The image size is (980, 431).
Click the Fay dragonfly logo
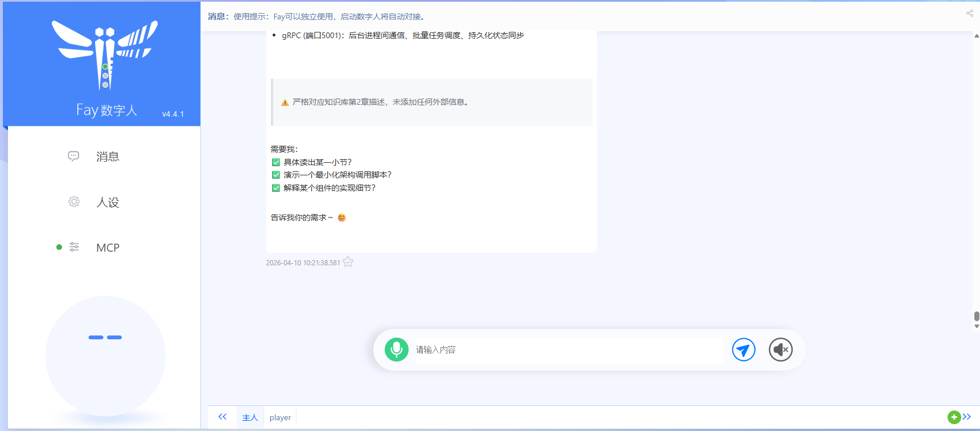coord(105,55)
